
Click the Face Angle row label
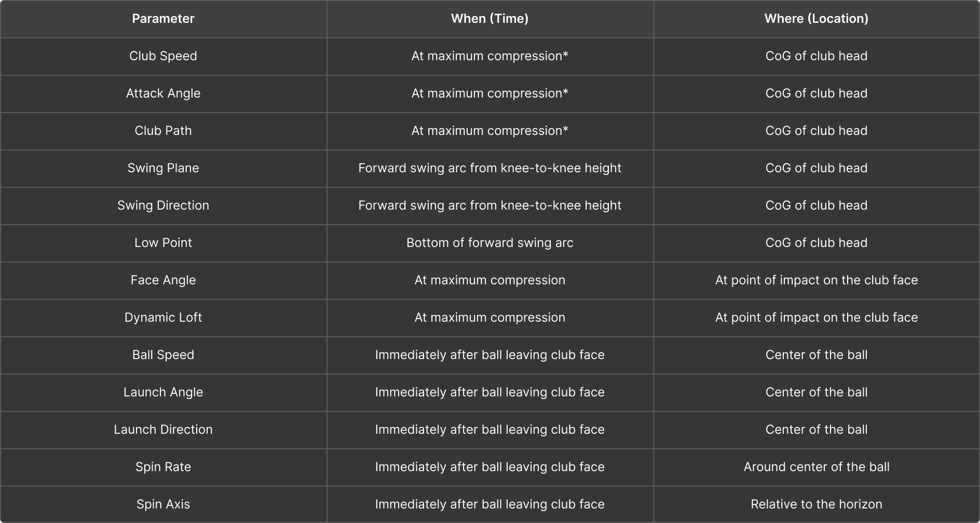click(x=163, y=280)
